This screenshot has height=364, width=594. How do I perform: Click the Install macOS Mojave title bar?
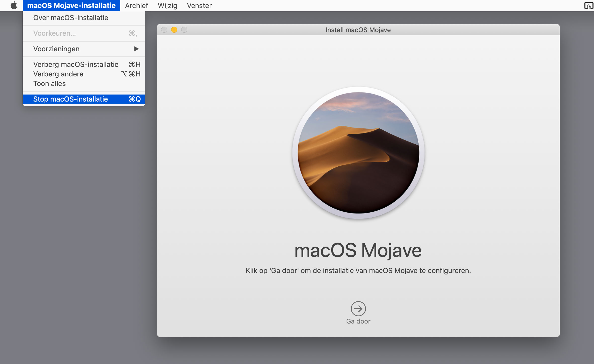tap(358, 30)
